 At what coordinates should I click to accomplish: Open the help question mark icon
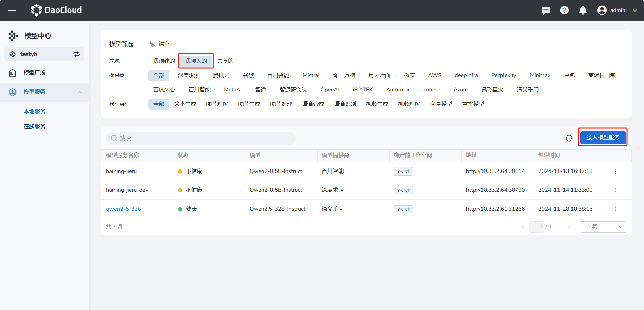coord(565,10)
